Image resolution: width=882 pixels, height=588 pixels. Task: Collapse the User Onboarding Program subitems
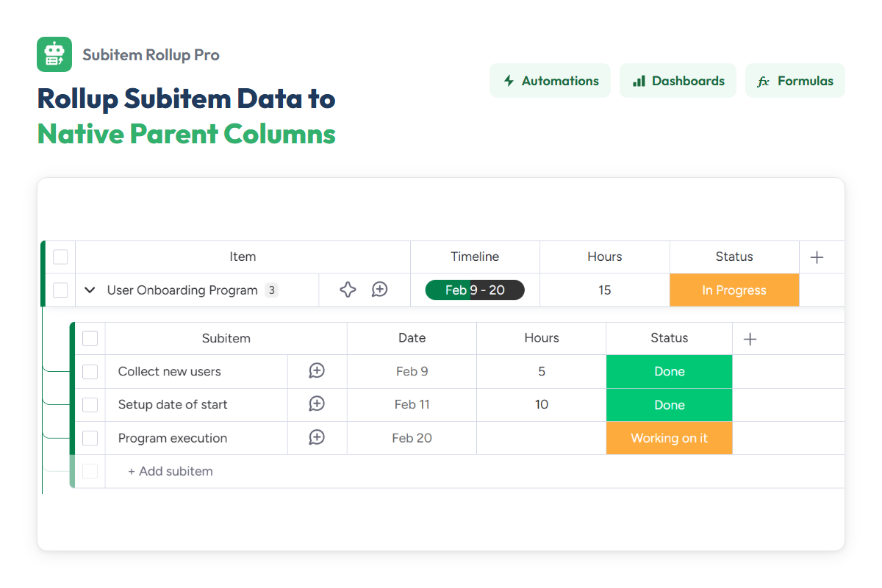[90, 290]
